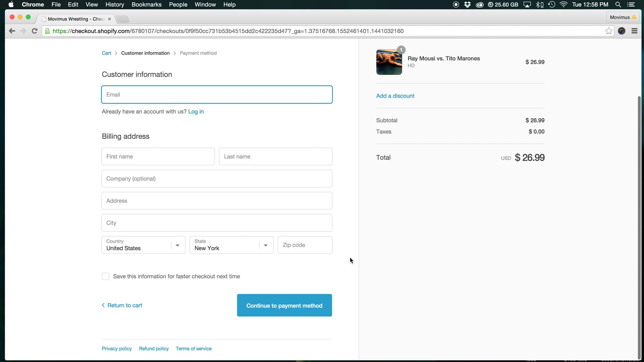Open Spotlight search in the menu bar
Viewport: 644px width, 362px height.
(618, 4)
